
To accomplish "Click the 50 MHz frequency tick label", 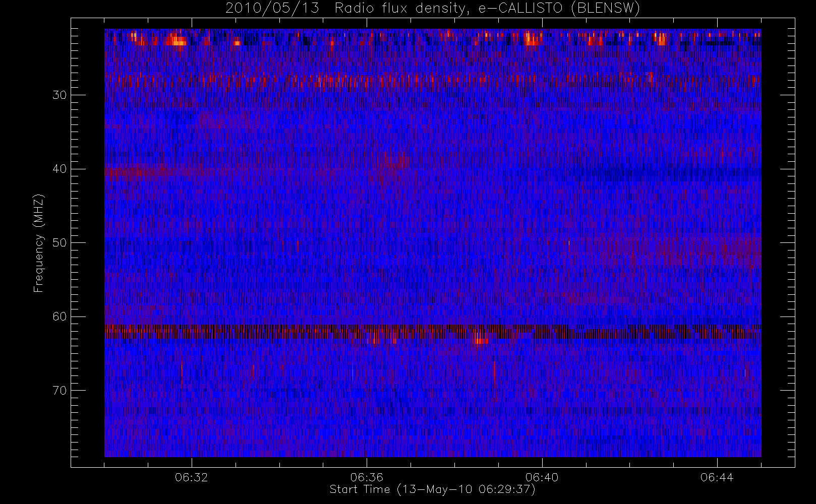I will [x=60, y=243].
